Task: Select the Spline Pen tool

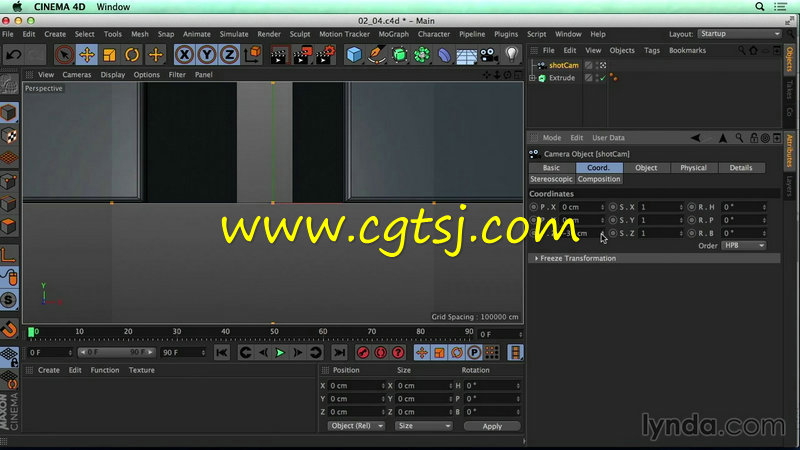Action: (377, 55)
